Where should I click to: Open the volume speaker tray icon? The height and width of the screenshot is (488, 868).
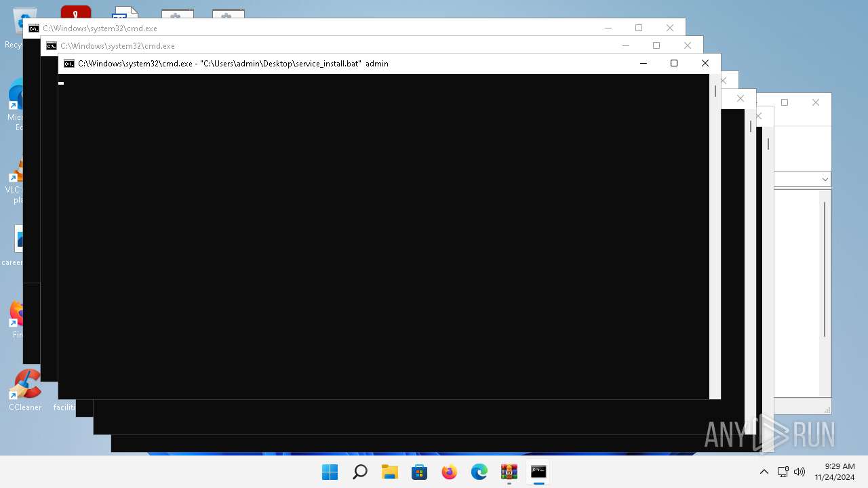coord(800,472)
